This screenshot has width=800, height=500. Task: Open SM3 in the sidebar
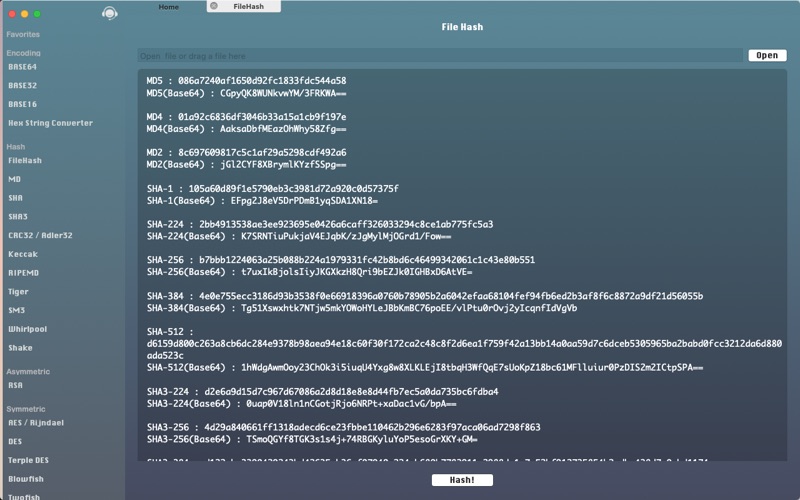16,310
